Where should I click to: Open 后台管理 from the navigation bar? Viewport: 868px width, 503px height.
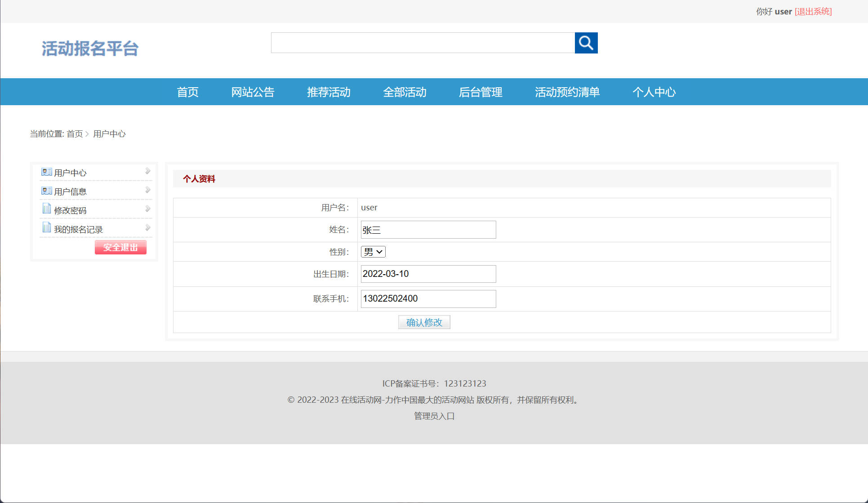[481, 92]
